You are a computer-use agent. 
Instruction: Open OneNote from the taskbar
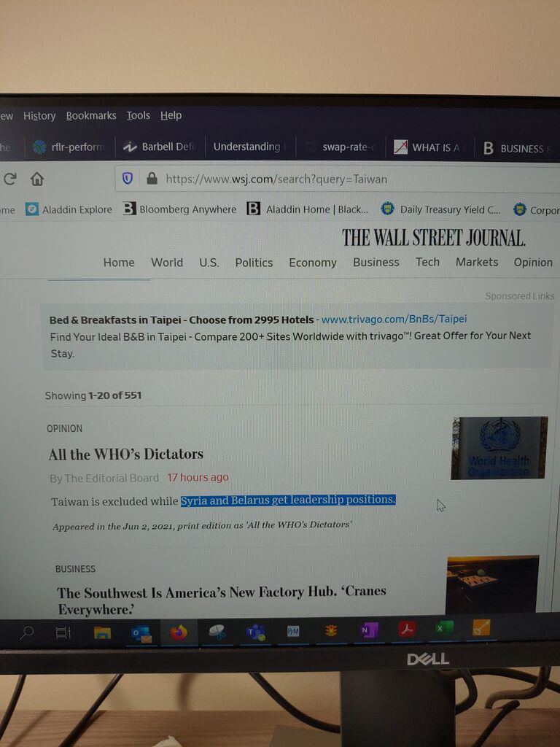tap(368, 630)
